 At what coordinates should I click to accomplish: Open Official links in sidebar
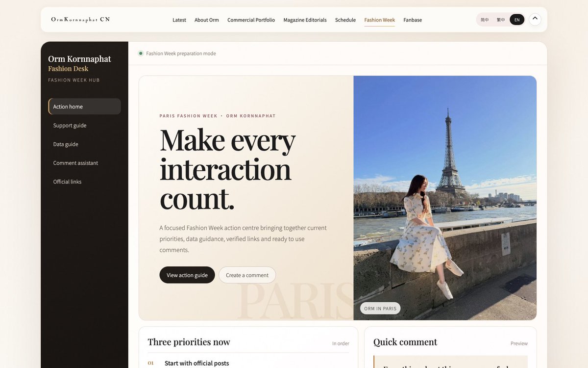tap(84, 182)
